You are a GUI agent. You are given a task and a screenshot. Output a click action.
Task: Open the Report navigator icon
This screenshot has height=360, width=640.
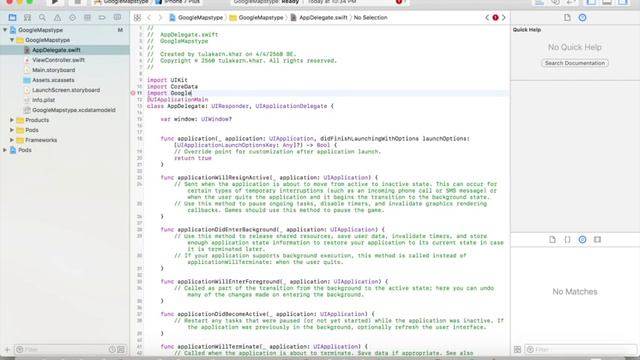coord(118,18)
